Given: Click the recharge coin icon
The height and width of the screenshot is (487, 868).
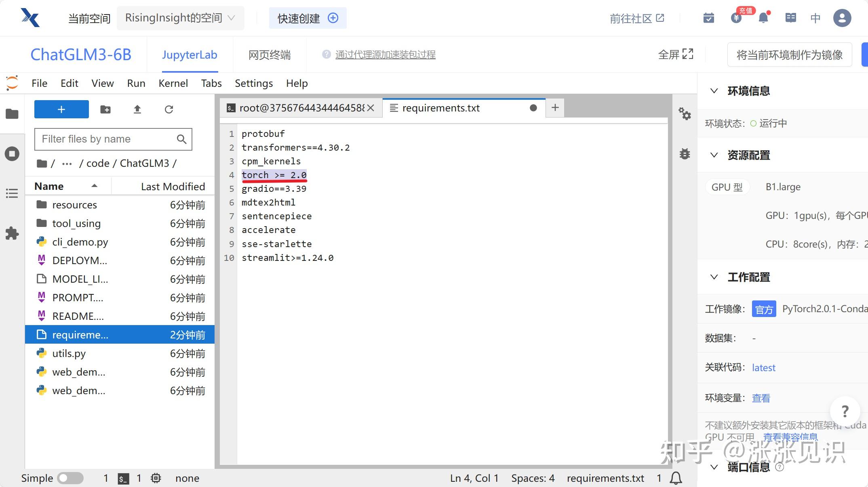Looking at the screenshot, I should [x=736, y=18].
